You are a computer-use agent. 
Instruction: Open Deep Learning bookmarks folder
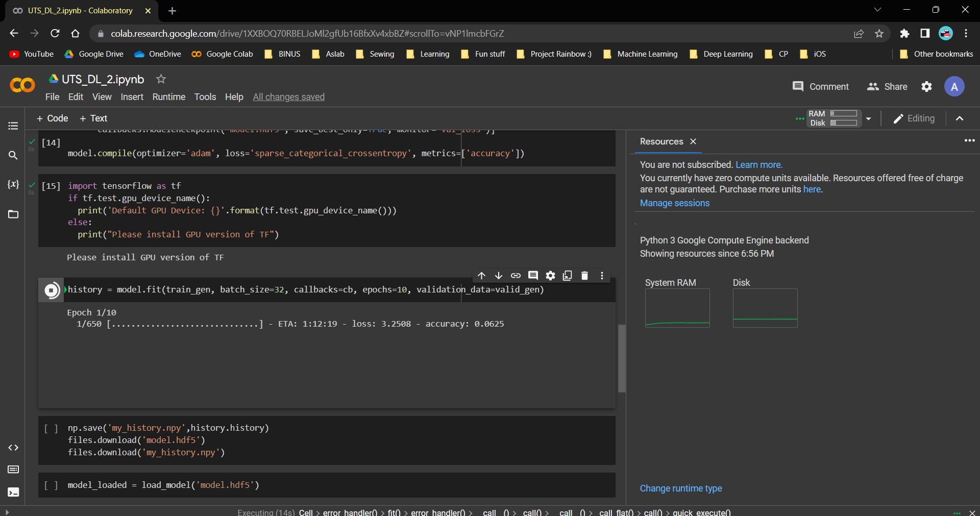[721, 54]
